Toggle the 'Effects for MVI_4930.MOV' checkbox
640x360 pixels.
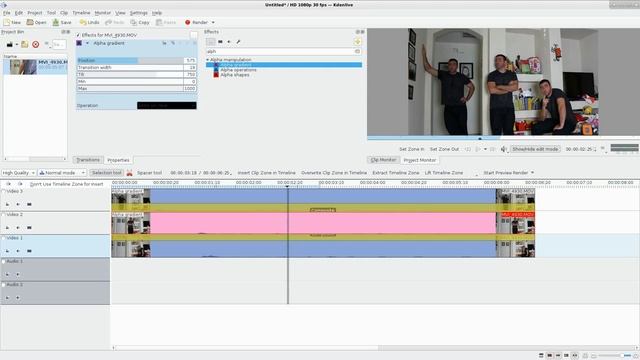[x=78, y=35]
